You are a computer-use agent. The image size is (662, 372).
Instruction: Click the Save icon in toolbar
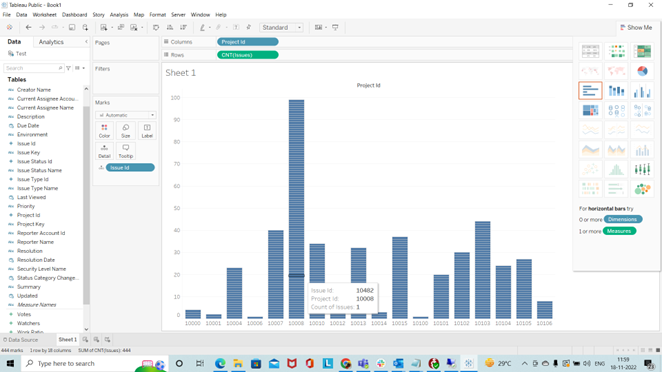pos(72,27)
